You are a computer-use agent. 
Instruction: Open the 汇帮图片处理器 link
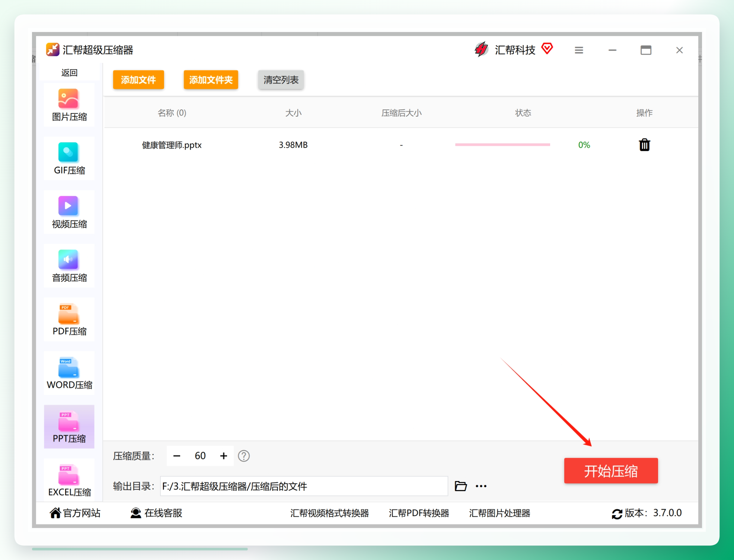500,513
